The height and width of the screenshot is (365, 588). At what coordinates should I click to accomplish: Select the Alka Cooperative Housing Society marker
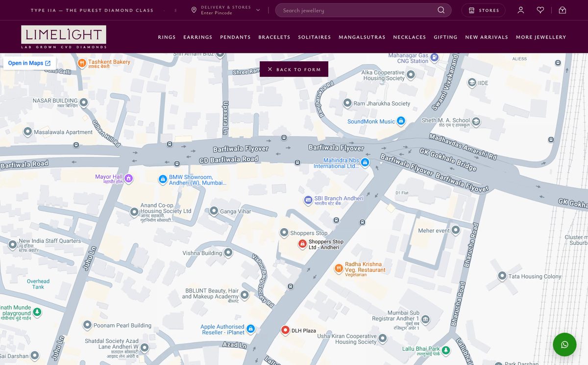click(x=411, y=75)
